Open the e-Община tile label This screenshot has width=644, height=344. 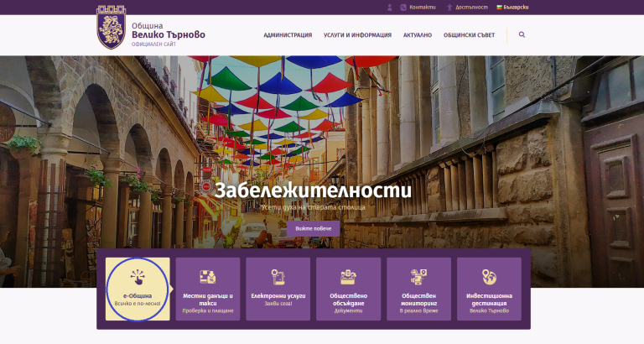click(138, 295)
